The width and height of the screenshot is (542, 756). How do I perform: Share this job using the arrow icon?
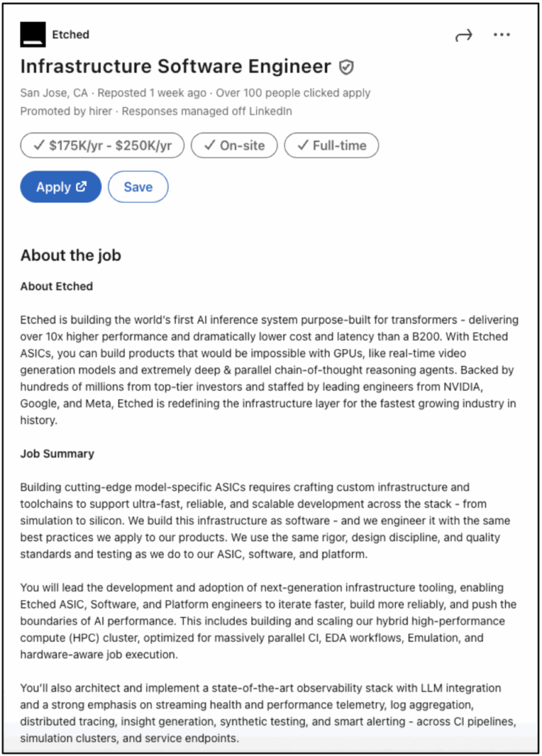click(464, 35)
